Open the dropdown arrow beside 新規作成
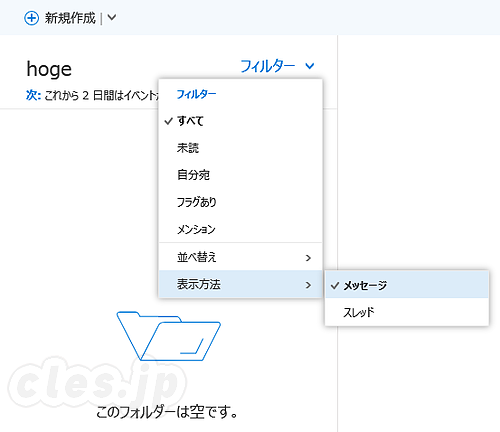Image resolution: width=500 pixels, height=432 pixels. [112, 18]
